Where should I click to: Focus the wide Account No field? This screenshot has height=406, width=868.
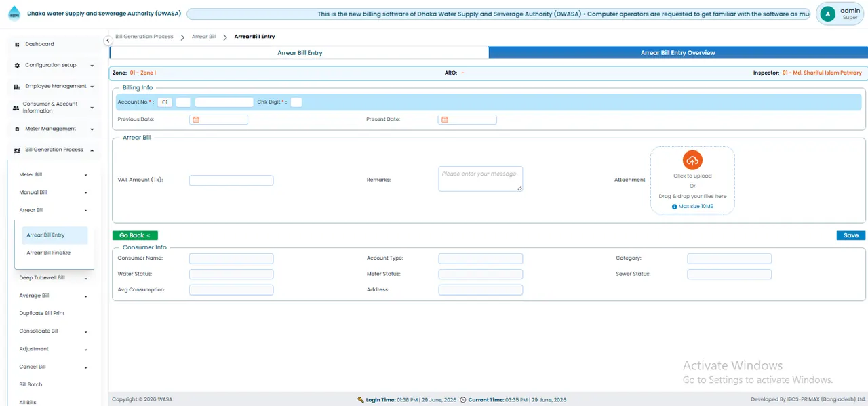(x=224, y=102)
